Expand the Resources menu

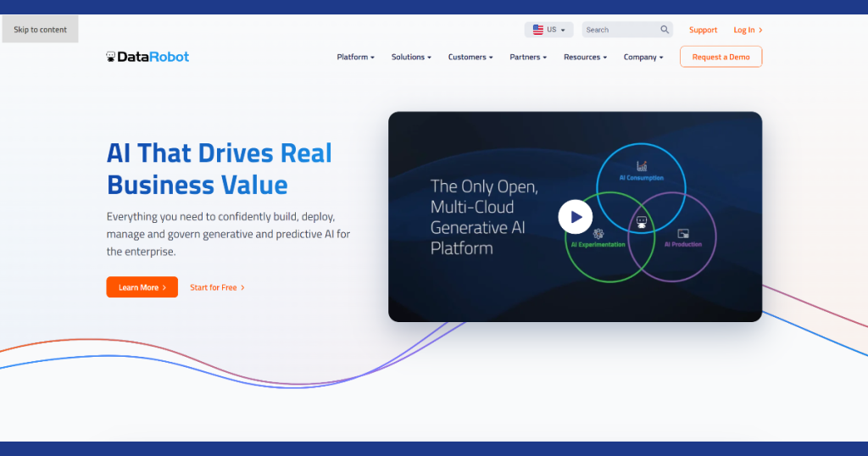(x=585, y=57)
